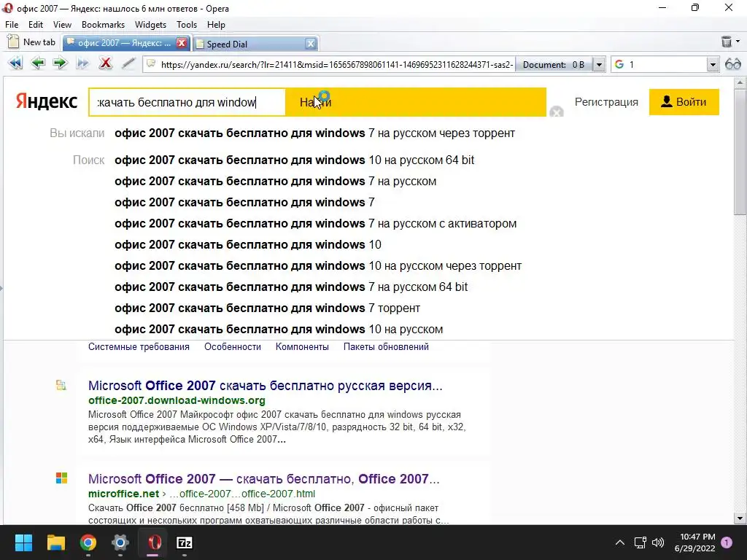This screenshot has width=747, height=560.
Task: Open the Edit menu
Action: [35, 25]
